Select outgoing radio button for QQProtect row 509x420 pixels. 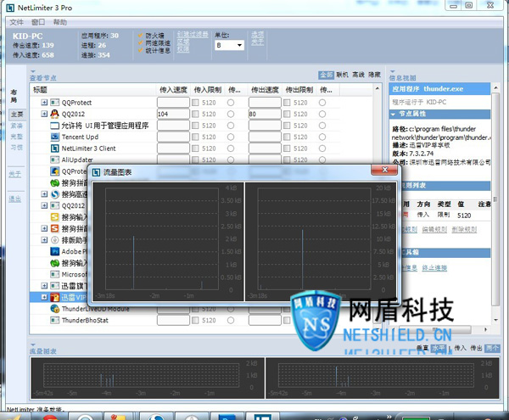pyautogui.click(x=322, y=103)
